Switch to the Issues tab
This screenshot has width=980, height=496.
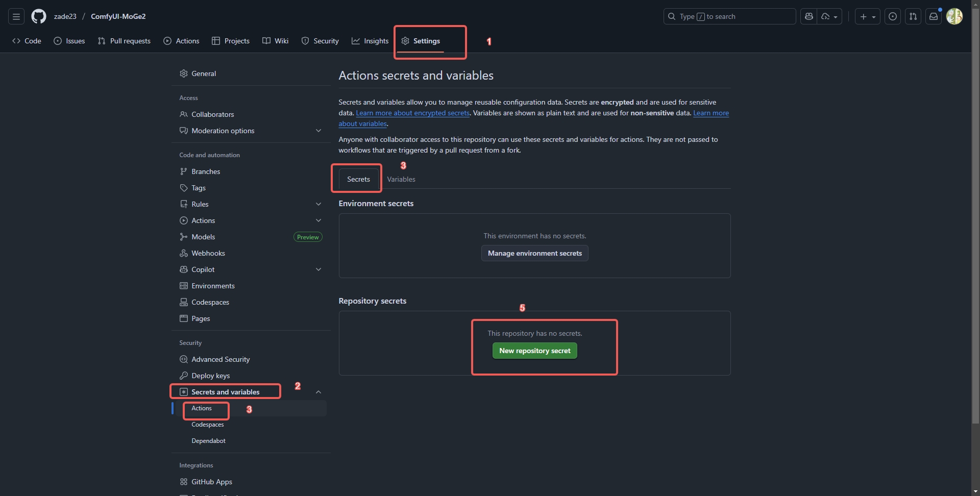coord(69,41)
